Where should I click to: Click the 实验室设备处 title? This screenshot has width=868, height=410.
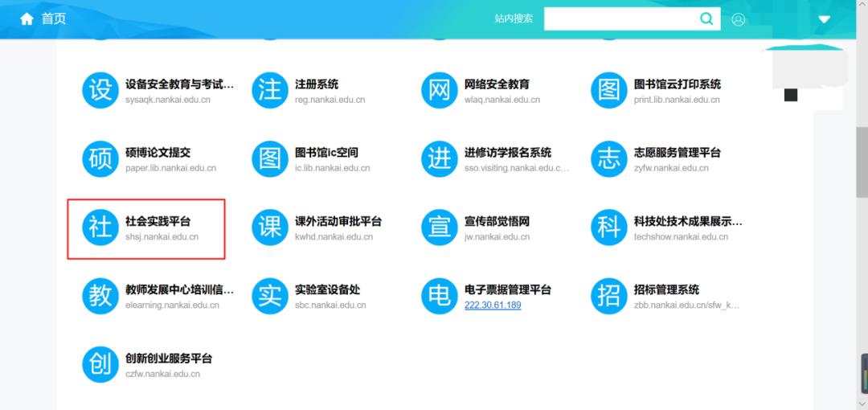coord(327,289)
